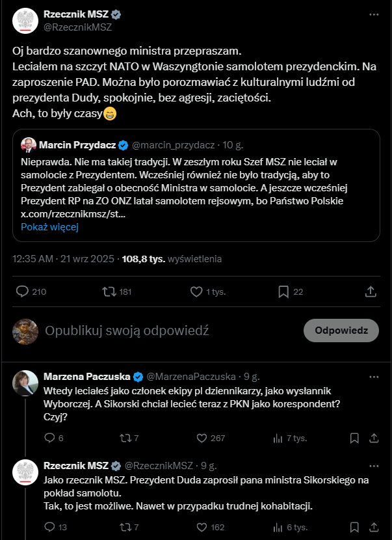Viewport: 392px width, 540px height.
Task: Like the Rzecznik MSZ reply (162)
Action: click(201, 527)
